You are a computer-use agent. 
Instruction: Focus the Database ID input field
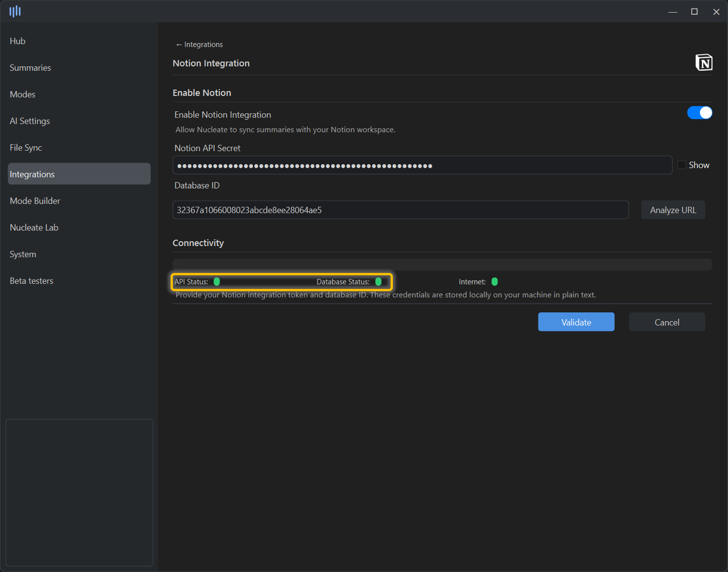pyautogui.click(x=400, y=210)
